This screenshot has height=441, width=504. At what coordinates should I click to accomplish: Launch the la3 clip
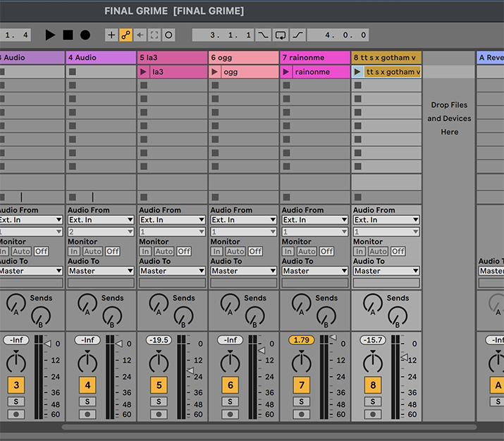143,72
